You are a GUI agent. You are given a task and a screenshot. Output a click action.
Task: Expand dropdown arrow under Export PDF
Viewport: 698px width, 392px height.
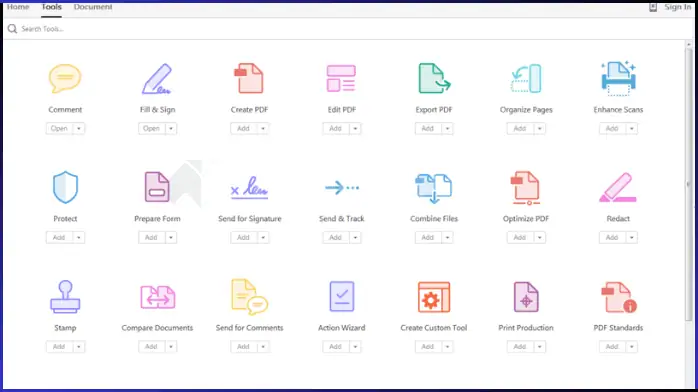tap(447, 129)
